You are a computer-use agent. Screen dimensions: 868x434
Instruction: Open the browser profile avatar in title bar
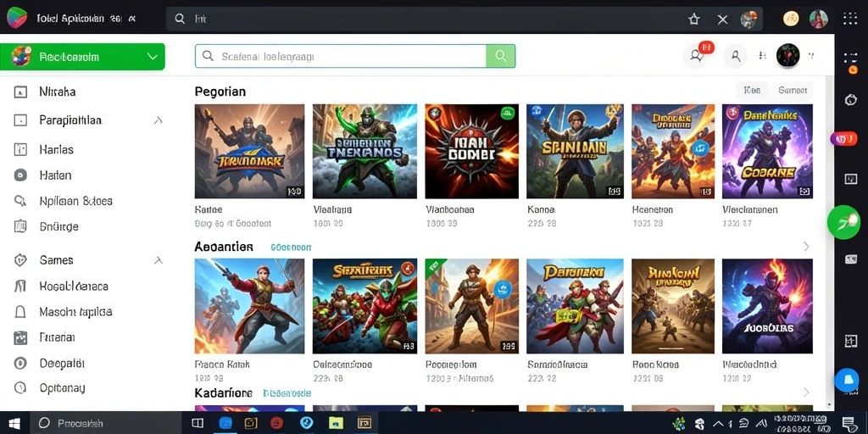pyautogui.click(x=819, y=19)
